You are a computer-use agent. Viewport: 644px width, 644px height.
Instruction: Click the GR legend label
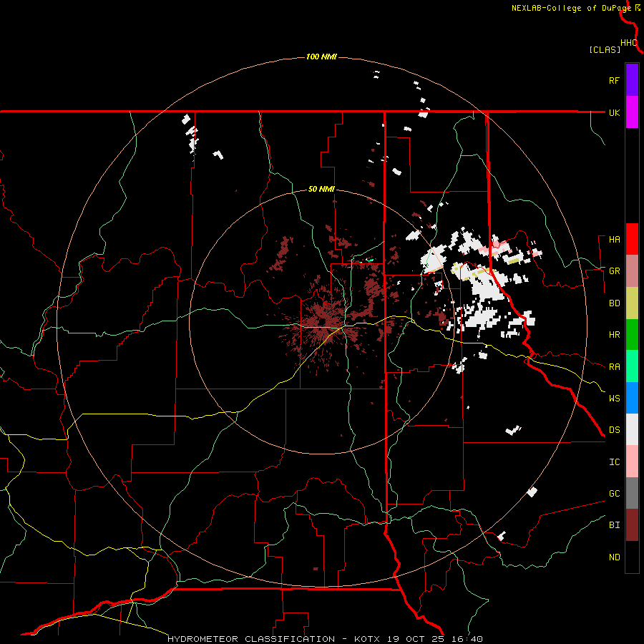[615, 271]
